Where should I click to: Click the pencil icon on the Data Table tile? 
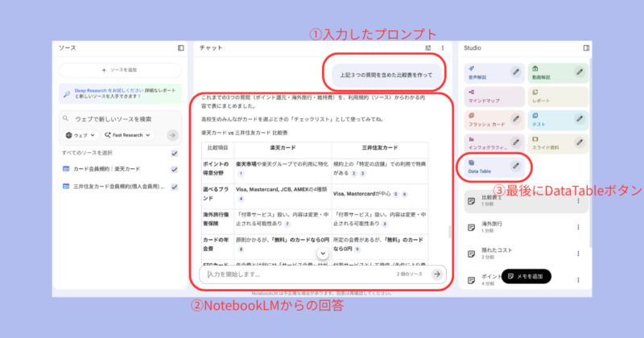pos(516,167)
